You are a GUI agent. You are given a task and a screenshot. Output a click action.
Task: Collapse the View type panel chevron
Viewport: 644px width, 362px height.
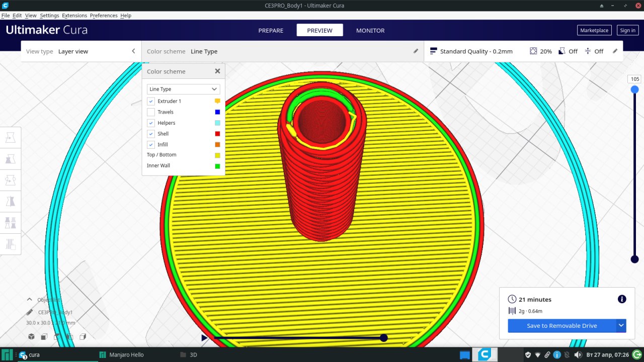click(133, 51)
